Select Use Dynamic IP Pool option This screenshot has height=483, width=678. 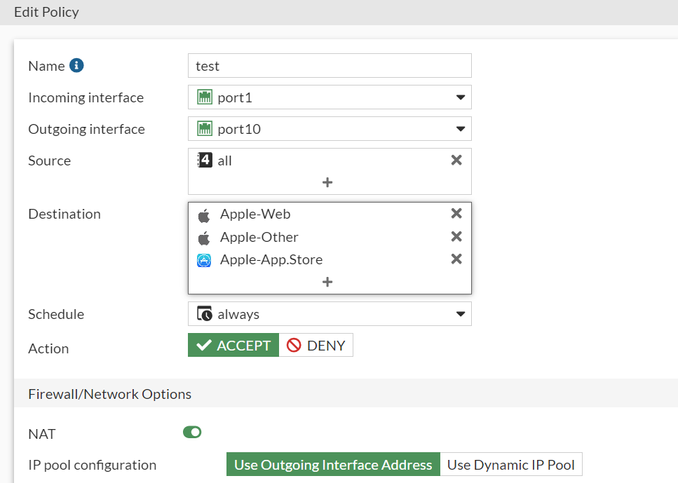point(511,465)
